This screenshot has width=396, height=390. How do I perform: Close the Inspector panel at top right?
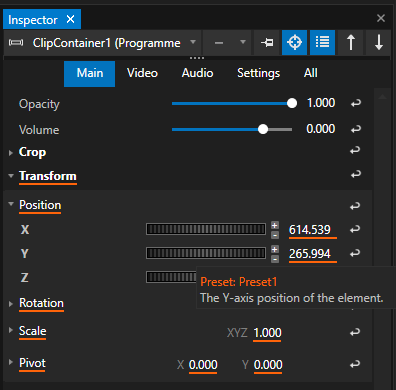(x=381, y=18)
